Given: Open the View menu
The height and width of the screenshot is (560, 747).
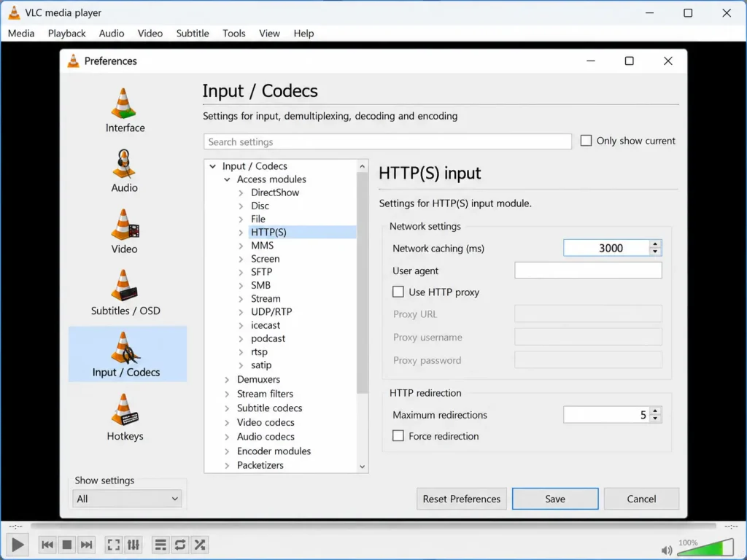Looking at the screenshot, I should (269, 34).
